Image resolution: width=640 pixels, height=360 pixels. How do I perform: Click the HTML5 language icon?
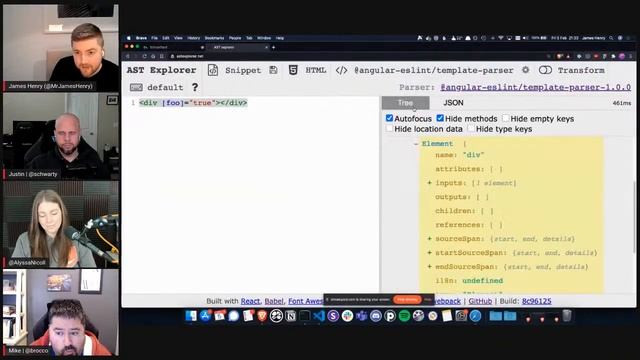[293, 70]
